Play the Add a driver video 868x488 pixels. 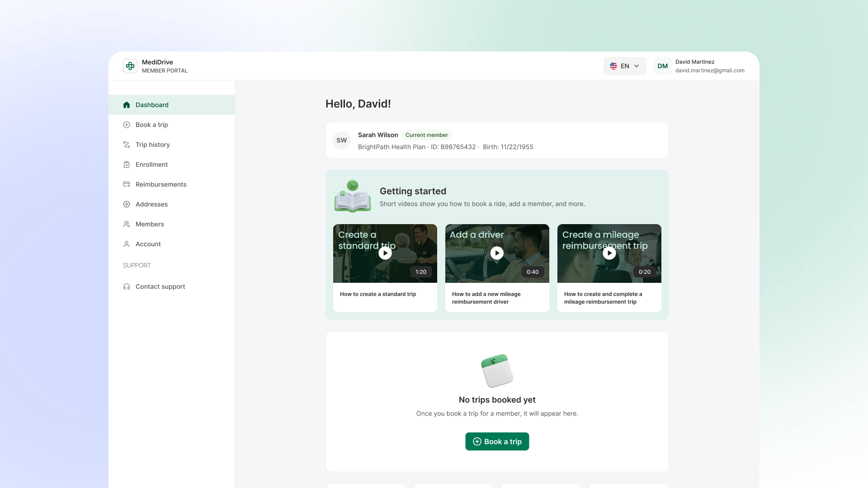[x=497, y=253]
